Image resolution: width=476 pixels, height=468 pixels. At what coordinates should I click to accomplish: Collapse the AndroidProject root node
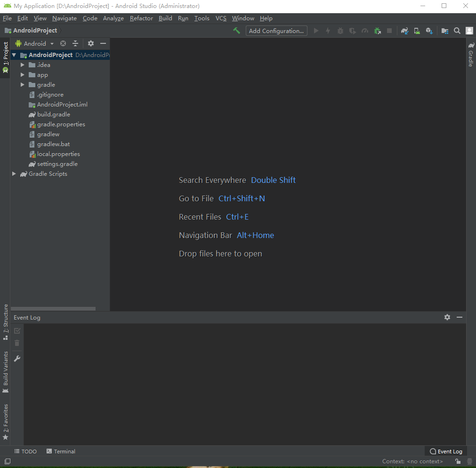point(14,55)
